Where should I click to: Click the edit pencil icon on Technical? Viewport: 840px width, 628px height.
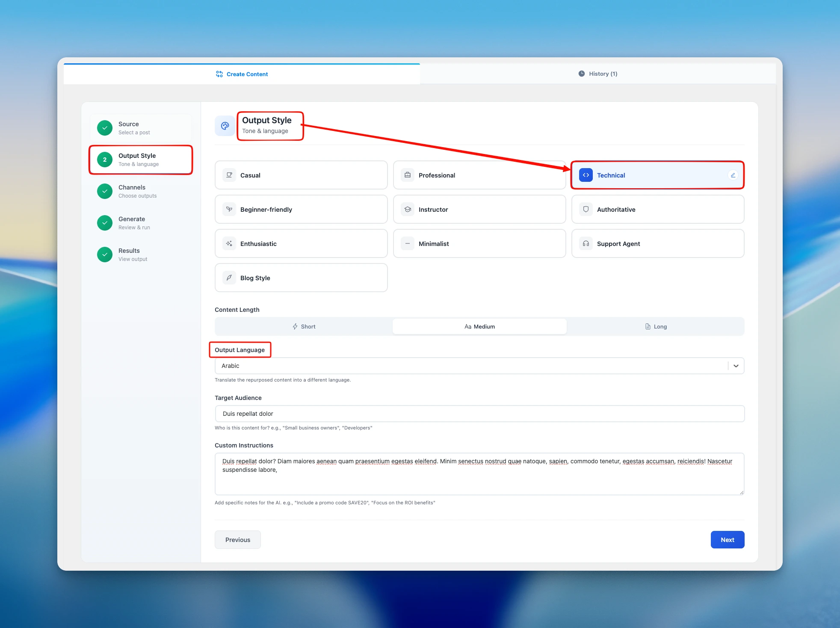(733, 175)
